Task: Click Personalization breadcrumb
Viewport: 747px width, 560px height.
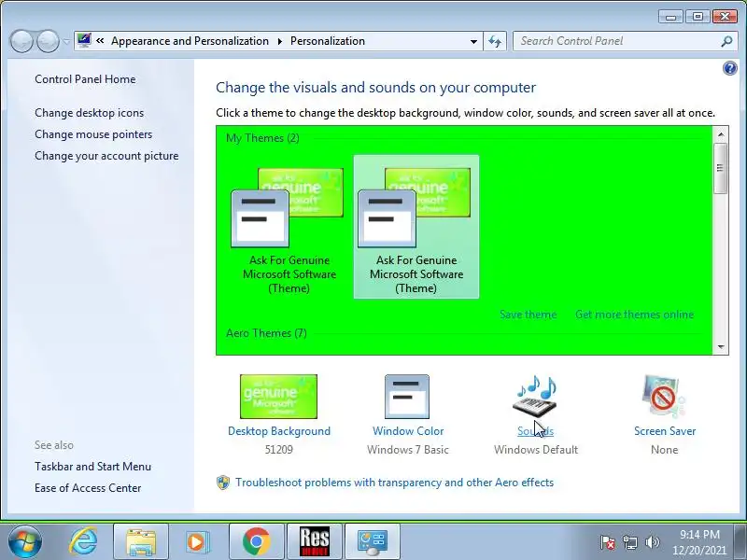Action: coord(328,41)
